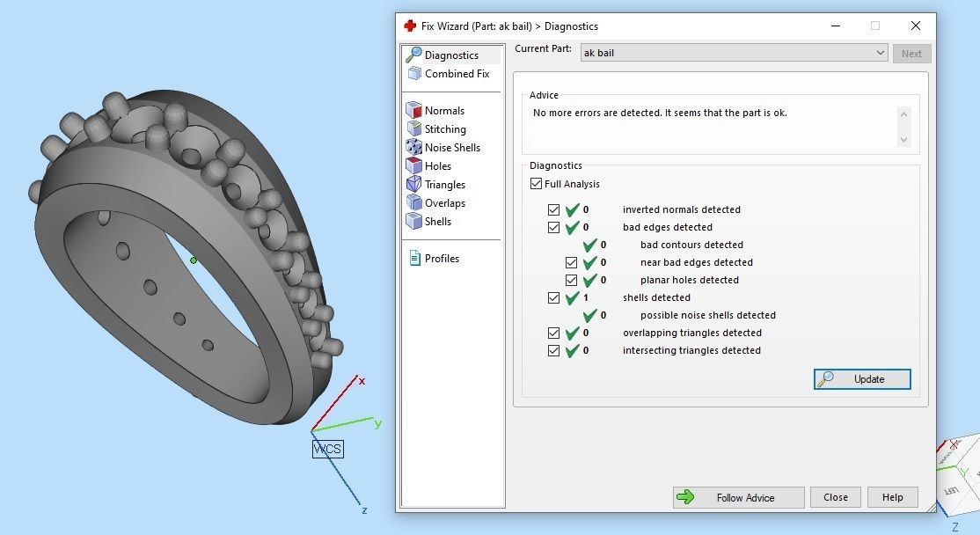Toggle the bad edges detected checkbox
980x535 pixels.
point(553,228)
